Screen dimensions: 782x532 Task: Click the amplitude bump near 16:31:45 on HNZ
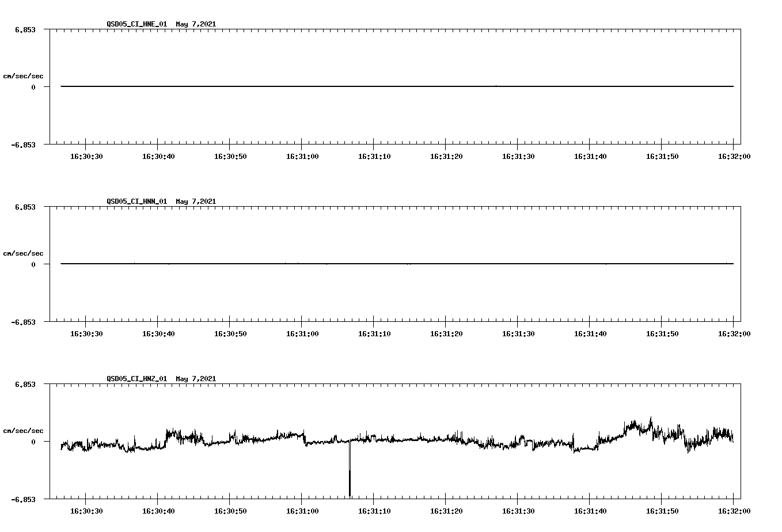tap(633, 423)
